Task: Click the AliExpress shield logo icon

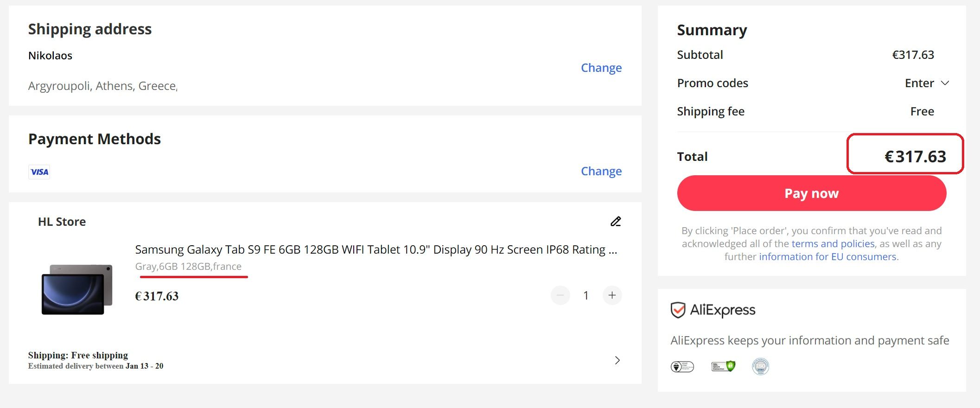Action: (678, 310)
